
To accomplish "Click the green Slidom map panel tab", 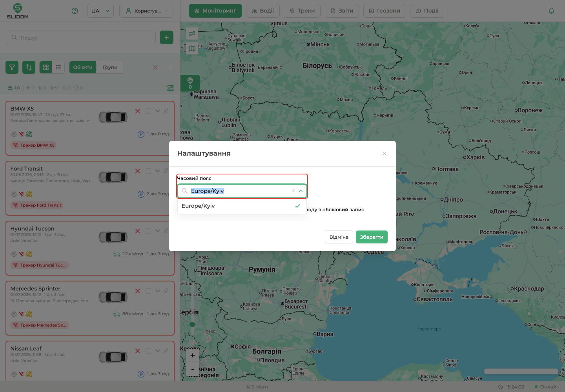I will [x=190, y=83].
